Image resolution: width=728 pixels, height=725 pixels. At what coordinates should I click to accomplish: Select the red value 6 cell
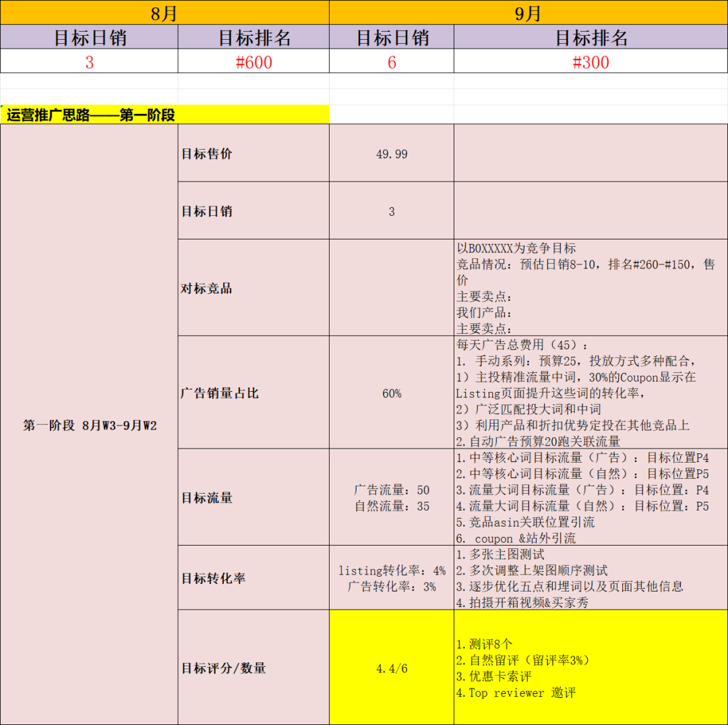click(x=392, y=61)
